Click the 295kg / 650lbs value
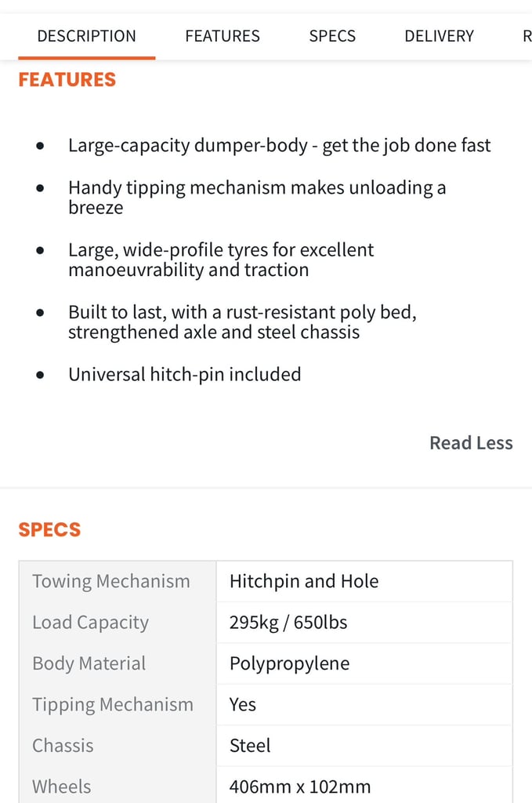 tap(288, 622)
